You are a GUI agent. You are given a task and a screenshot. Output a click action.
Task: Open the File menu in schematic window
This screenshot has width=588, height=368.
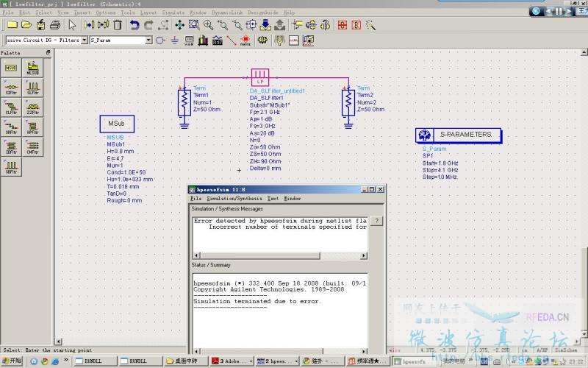[x=8, y=13]
